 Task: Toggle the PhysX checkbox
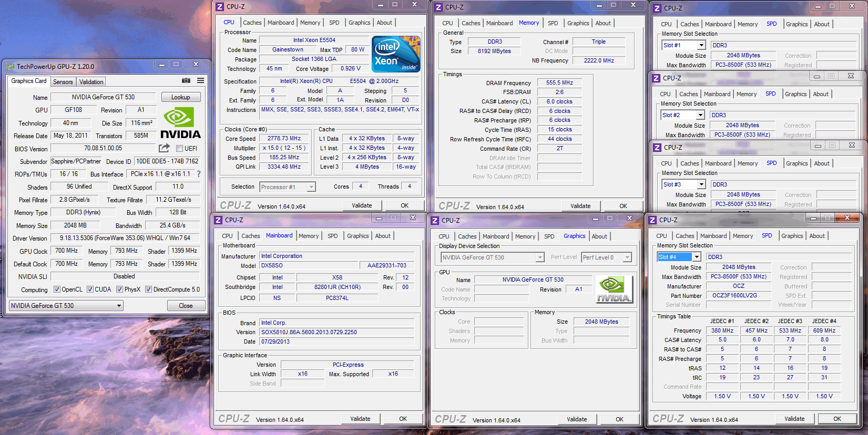coord(119,289)
